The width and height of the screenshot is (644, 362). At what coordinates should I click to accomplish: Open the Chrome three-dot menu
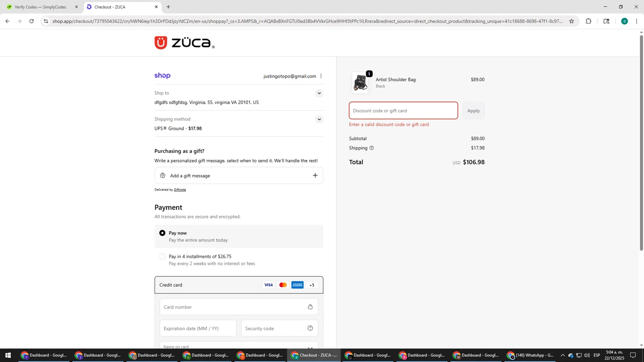coord(637,21)
